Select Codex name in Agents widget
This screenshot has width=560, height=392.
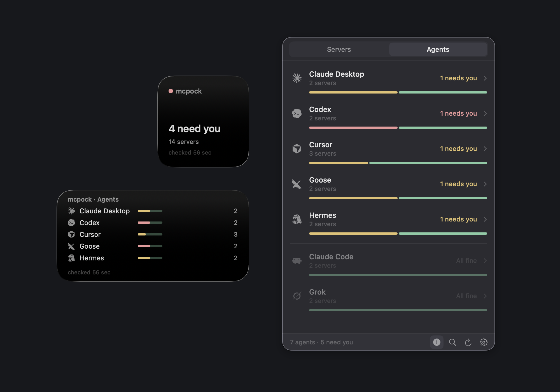pyautogui.click(x=90, y=223)
